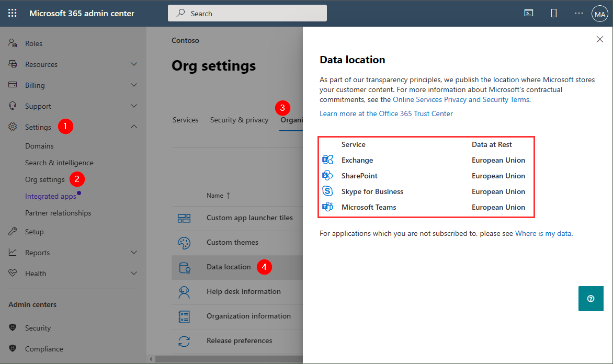Expand the Reports navigation chevron
This screenshot has height=364, width=613.
[x=134, y=253]
